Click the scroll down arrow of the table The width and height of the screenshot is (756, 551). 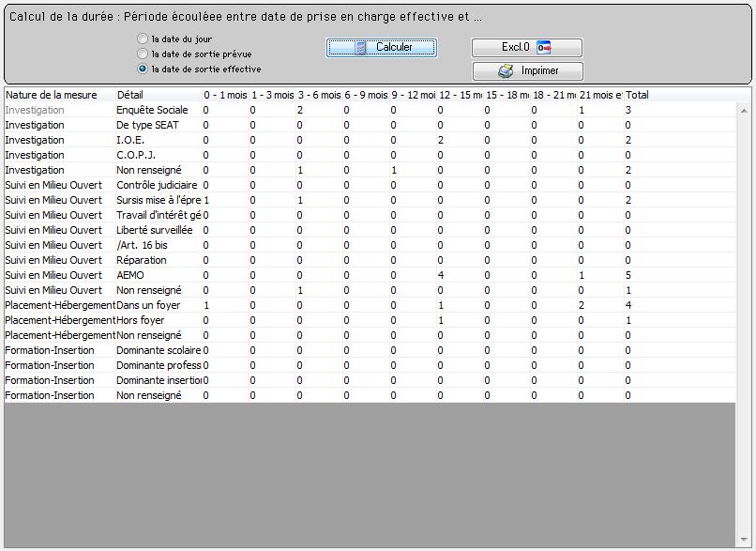click(x=744, y=540)
